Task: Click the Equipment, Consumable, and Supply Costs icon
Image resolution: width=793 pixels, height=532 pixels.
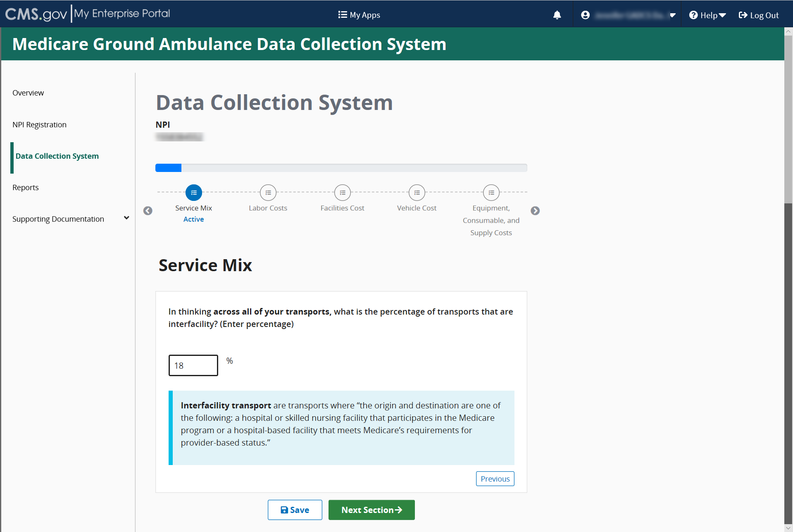Action: (491, 193)
